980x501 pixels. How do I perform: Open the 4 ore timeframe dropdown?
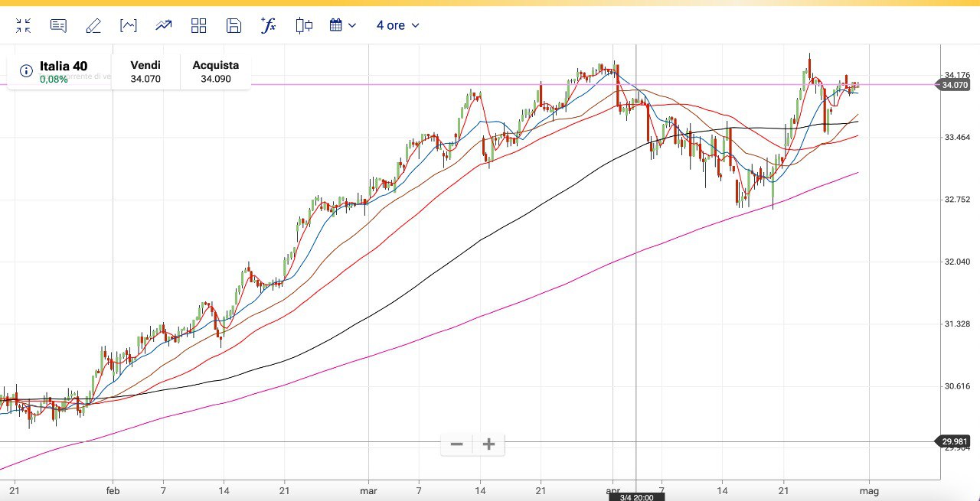pos(397,25)
